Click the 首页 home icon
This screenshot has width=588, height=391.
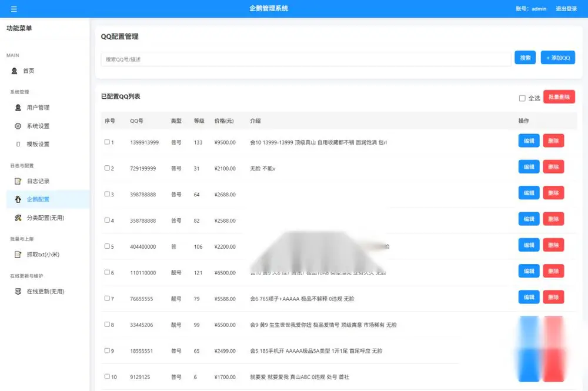pos(14,71)
